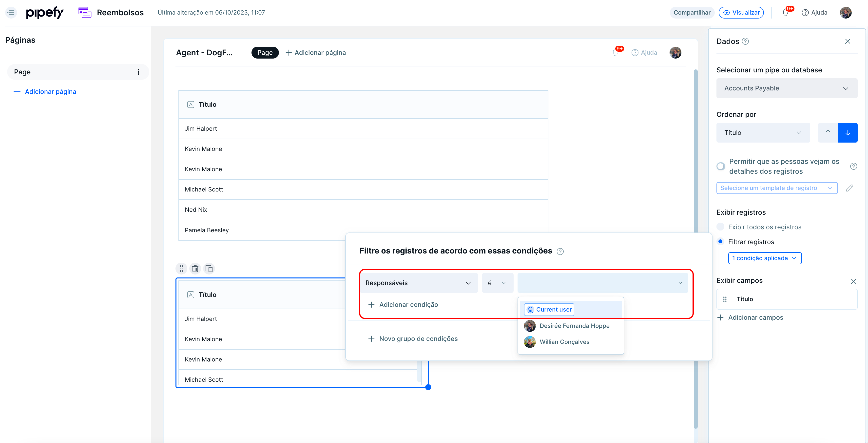Click Adicionar página in preview header
Image resolution: width=868 pixels, height=443 pixels.
tap(315, 52)
